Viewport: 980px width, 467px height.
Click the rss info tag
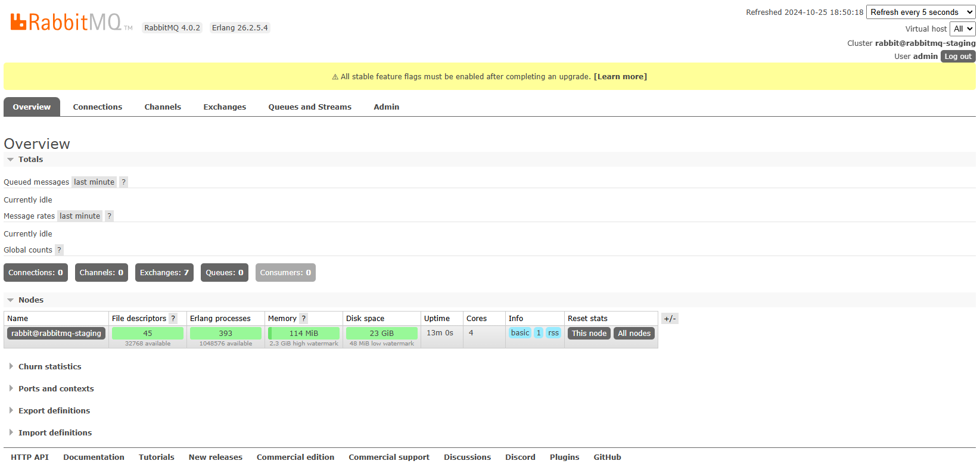point(553,333)
